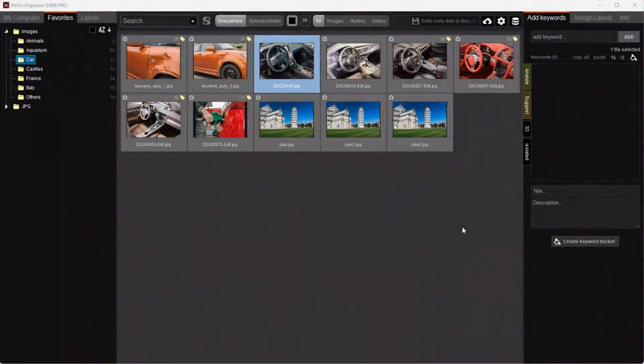This screenshot has height=364, width=644.
Task: Switch search scope to Selected folder
Action: pos(265,21)
